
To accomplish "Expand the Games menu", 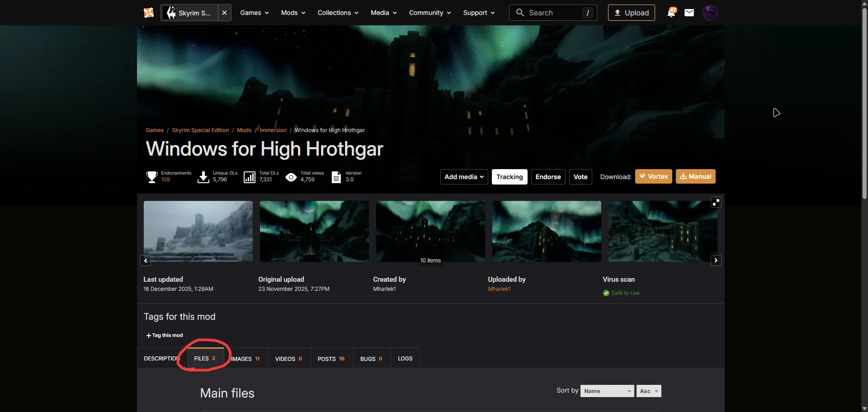I will click(x=255, y=13).
